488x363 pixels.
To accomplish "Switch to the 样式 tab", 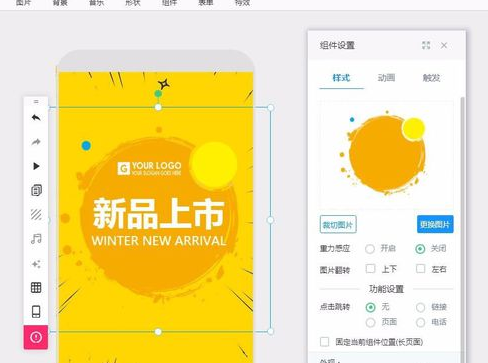I will point(341,78).
